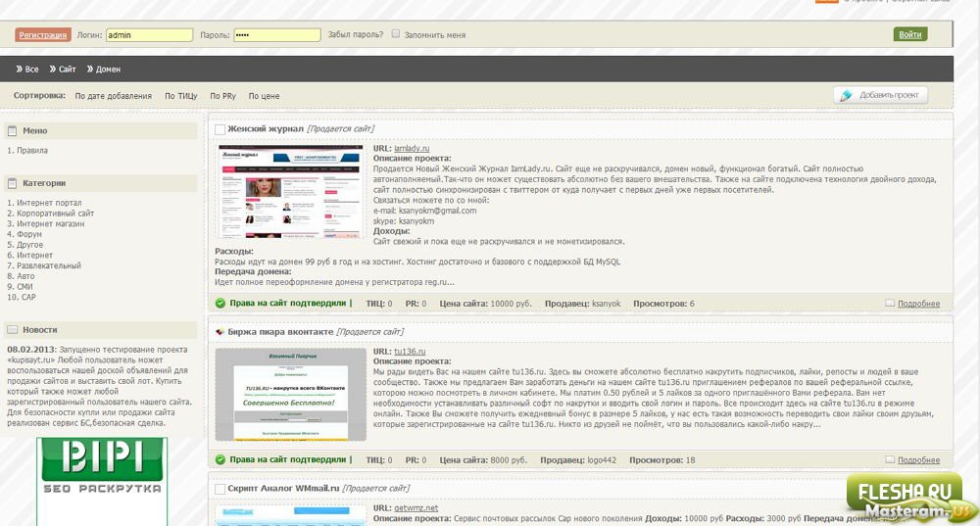Sort listings По цене
This screenshot has height=526, width=980.
264,96
